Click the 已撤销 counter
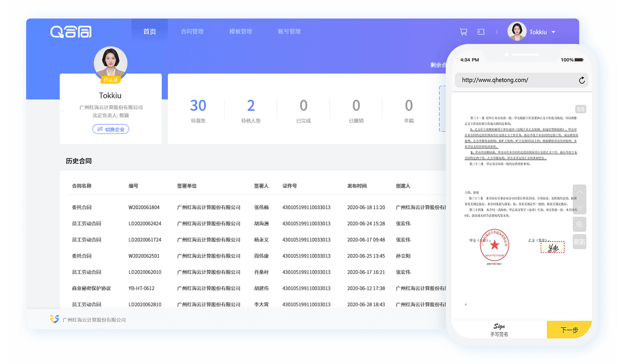The width and height of the screenshot is (624, 364). pos(356,111)
